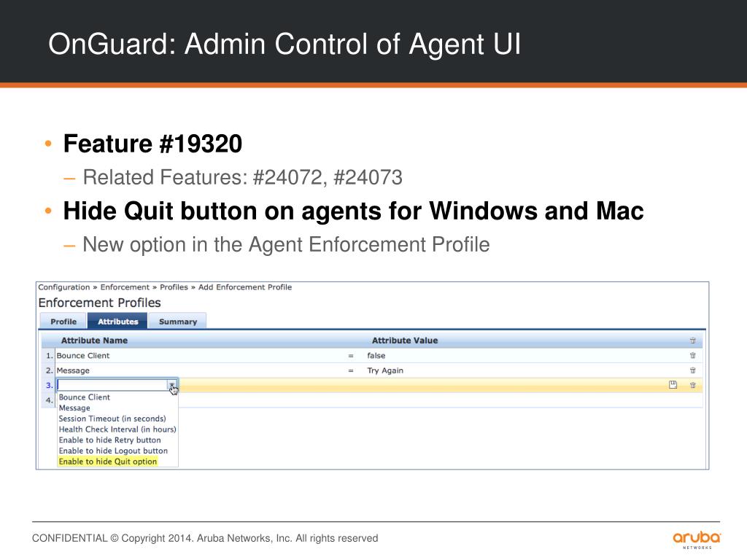The width and height of the screenshot is (747, 560).
Task: Save row 3 with the disk icon
Action: (x=673, y=385)
